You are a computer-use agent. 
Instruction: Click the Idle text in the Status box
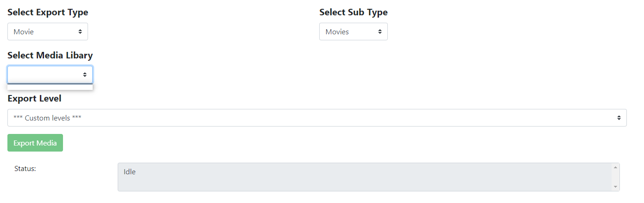130,172
